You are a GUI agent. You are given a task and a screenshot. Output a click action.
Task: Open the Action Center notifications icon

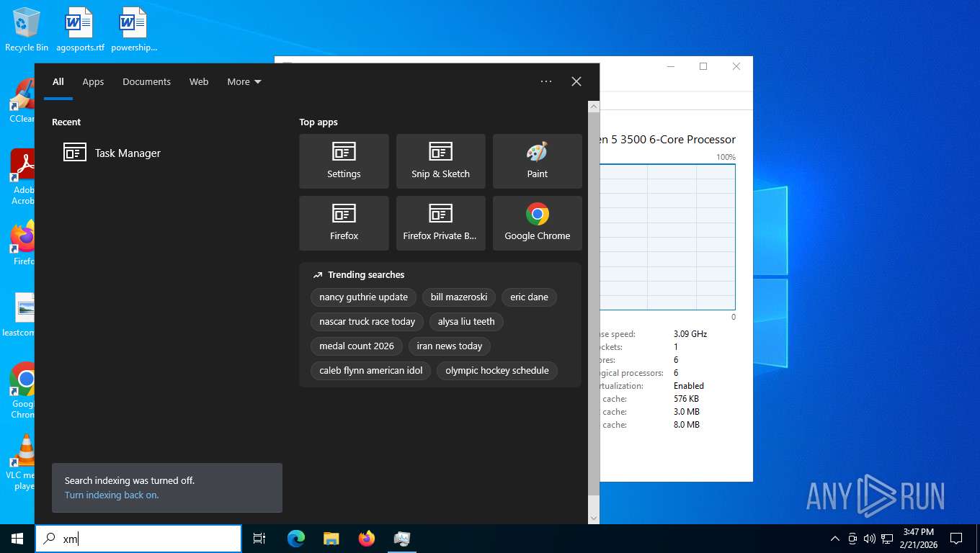(956, 539)
